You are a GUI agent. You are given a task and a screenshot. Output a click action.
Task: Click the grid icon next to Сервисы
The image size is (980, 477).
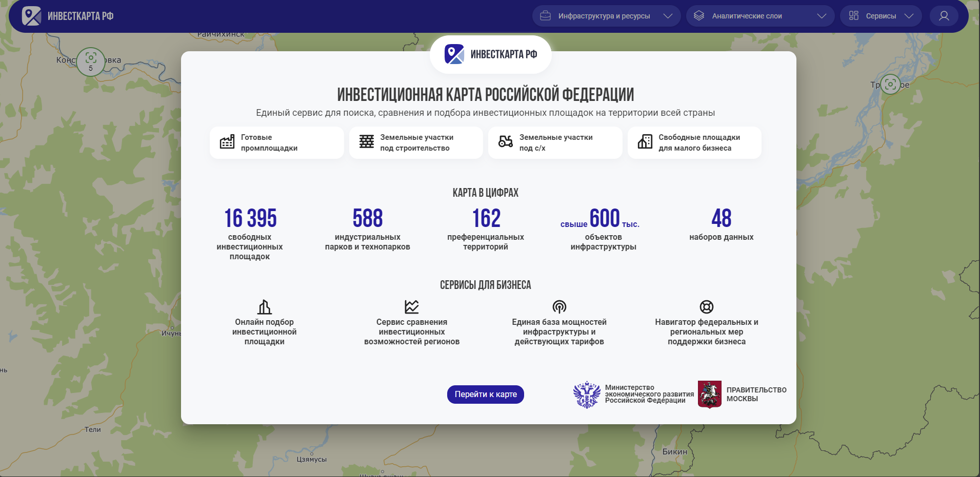(x=853, y=16)
